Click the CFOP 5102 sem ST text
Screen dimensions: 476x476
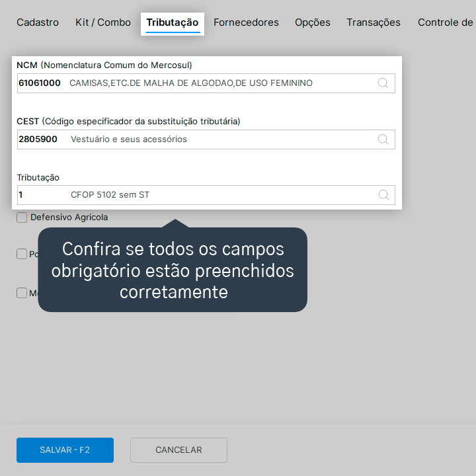coord(110,194)
